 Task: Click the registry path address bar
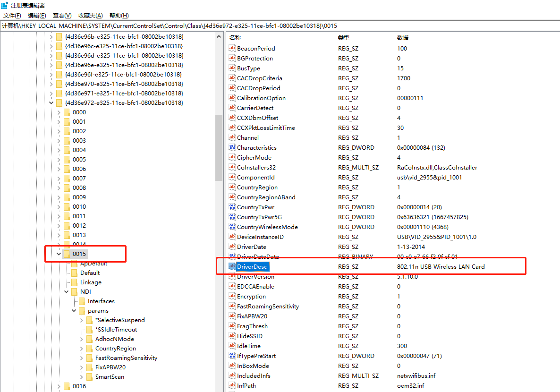click(280, 26)
